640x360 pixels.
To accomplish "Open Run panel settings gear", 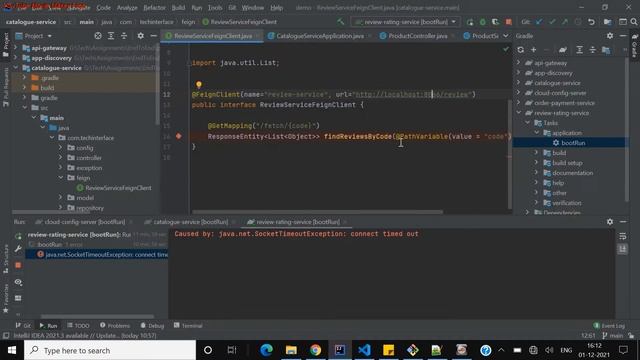I will [x=610, y=222].
